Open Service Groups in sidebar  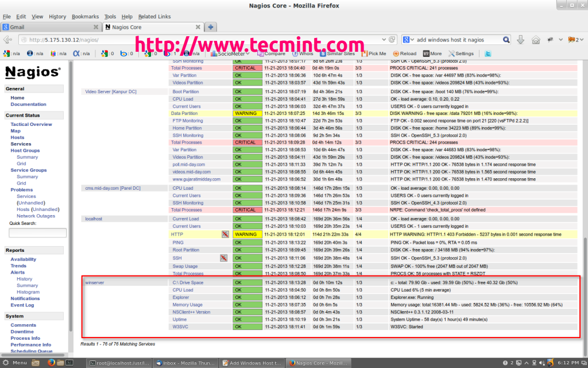(29, 170)
